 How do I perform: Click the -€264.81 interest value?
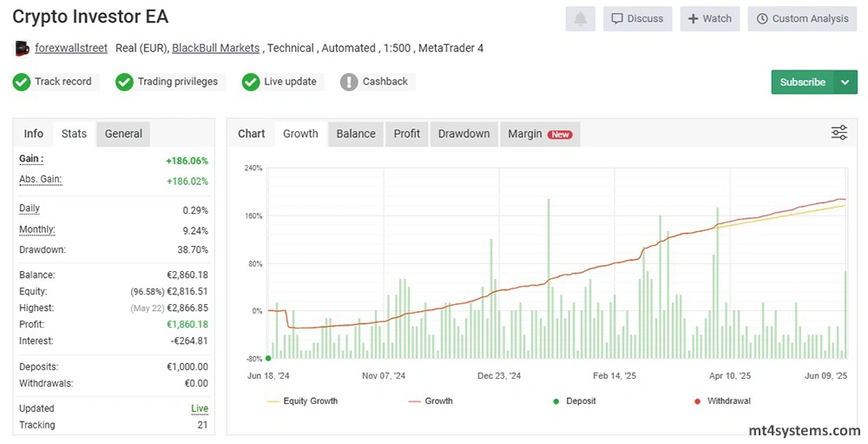click(189, 341)
